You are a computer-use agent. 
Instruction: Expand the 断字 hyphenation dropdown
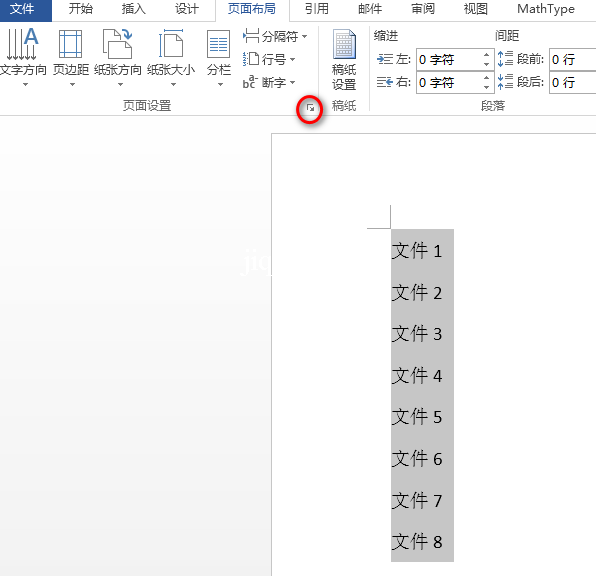click(269, 82)
